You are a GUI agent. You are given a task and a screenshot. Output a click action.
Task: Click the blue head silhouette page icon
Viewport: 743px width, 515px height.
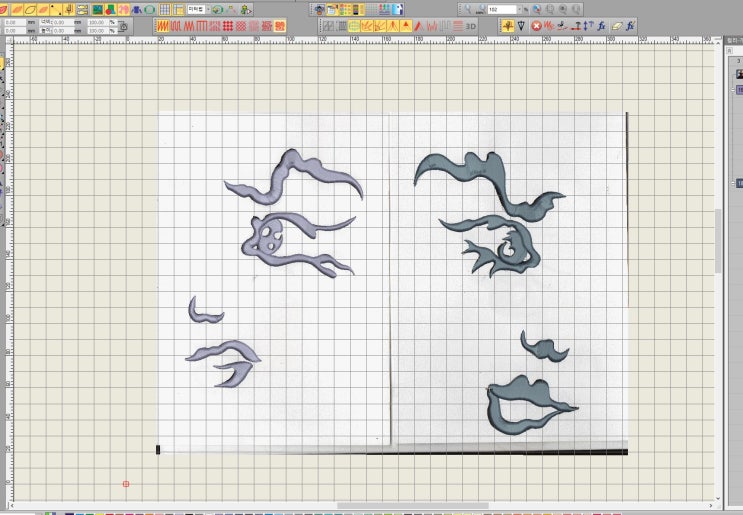pyautogui.click(x=397, y=9)
